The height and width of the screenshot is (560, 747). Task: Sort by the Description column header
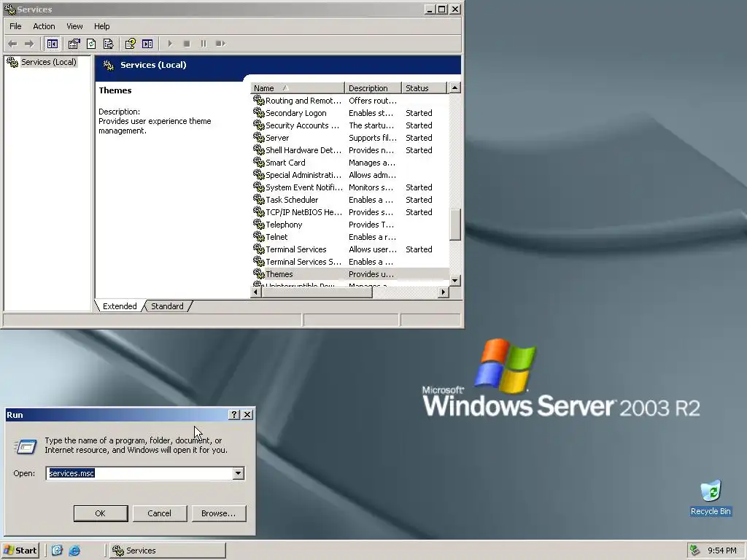point(373,88)
